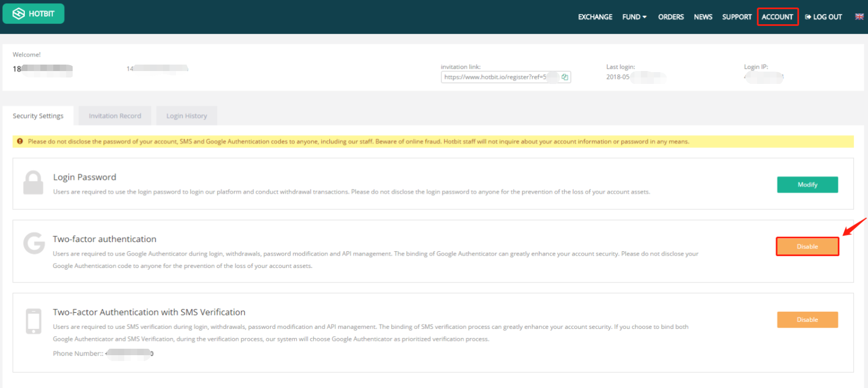The width and height of the screenshot is (868, 388).
Task: Open the EXCHANGE page
Action: click(x=595, y=17)
